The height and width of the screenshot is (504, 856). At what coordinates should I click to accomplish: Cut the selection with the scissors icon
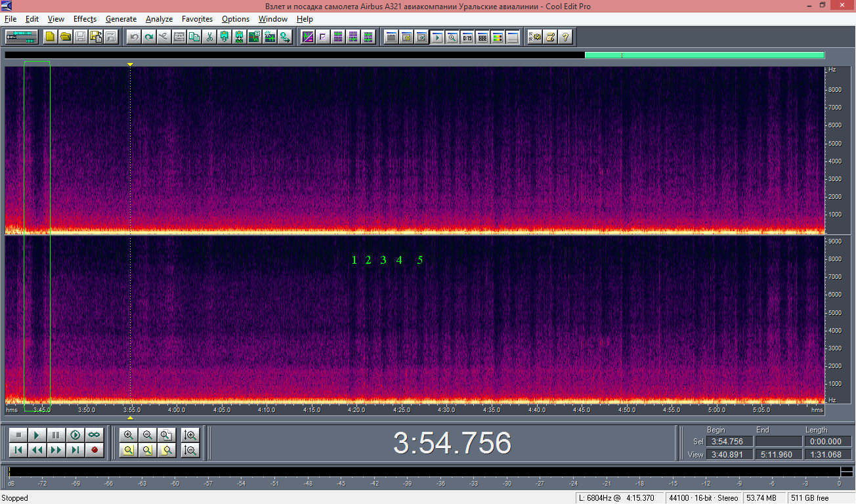(x=209, y=37)
